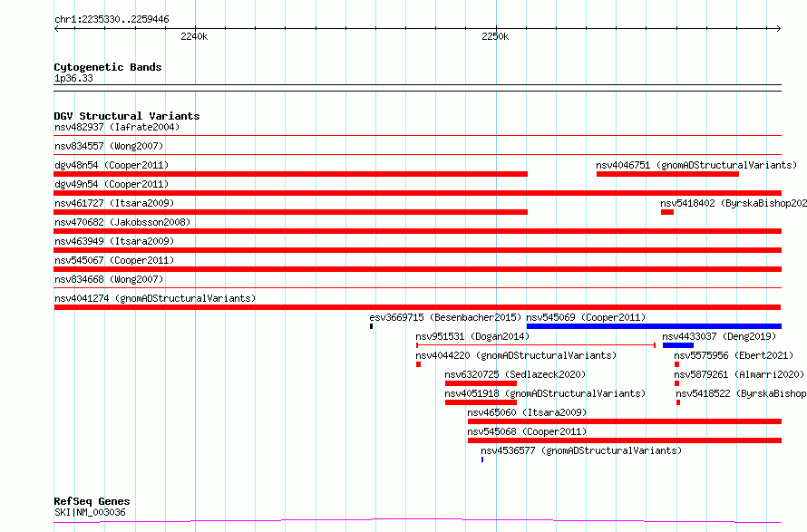
Task: Click the nsv6320725 (Sedlazeck2020) label
Action: 515,374
